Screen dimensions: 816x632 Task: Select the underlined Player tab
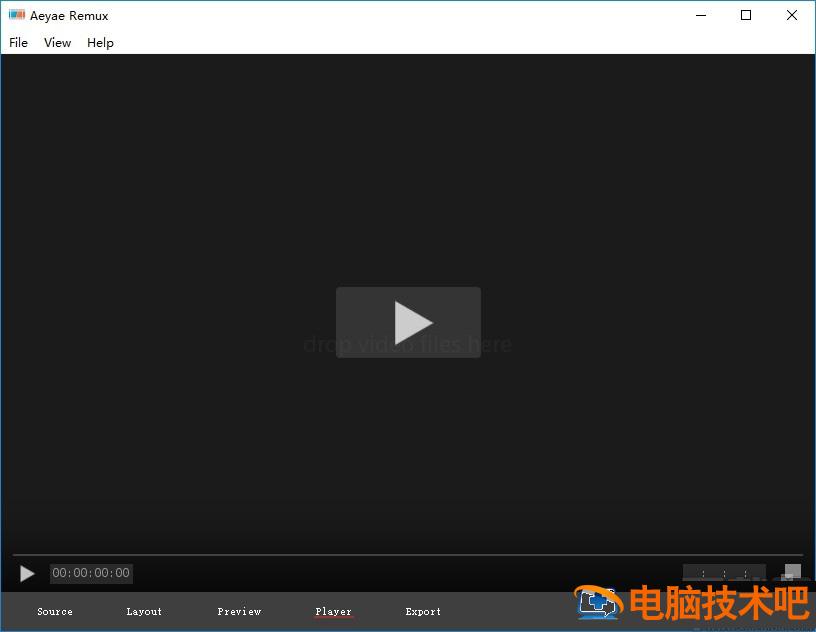pos(333,611)
